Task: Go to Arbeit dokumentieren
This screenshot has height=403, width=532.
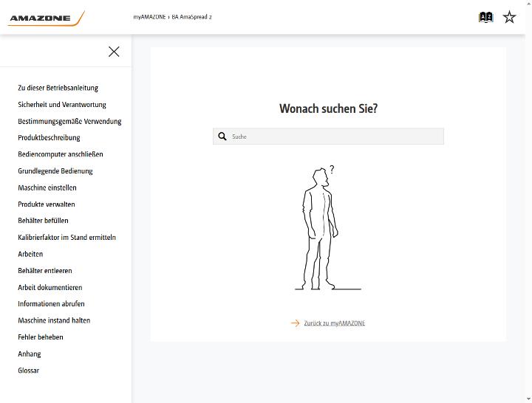Action: (50, 287)
